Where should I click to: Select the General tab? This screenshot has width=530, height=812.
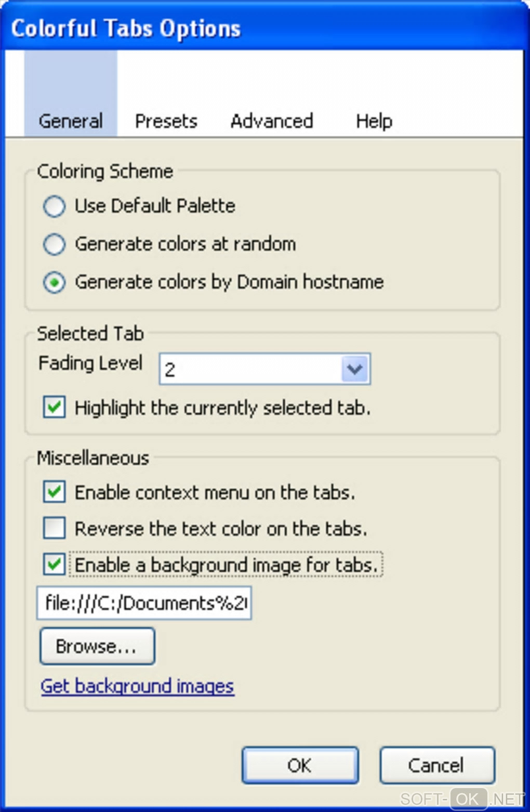[71, 121]
